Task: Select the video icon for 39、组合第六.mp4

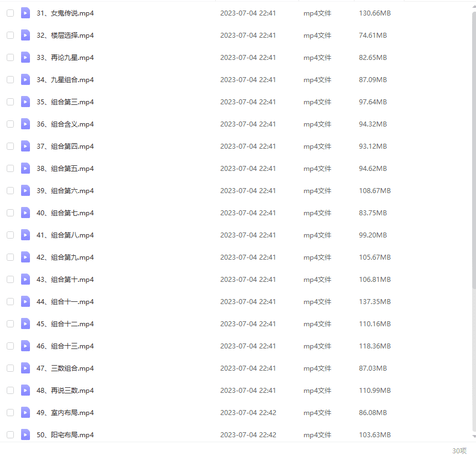Action: tap(26, 190)
